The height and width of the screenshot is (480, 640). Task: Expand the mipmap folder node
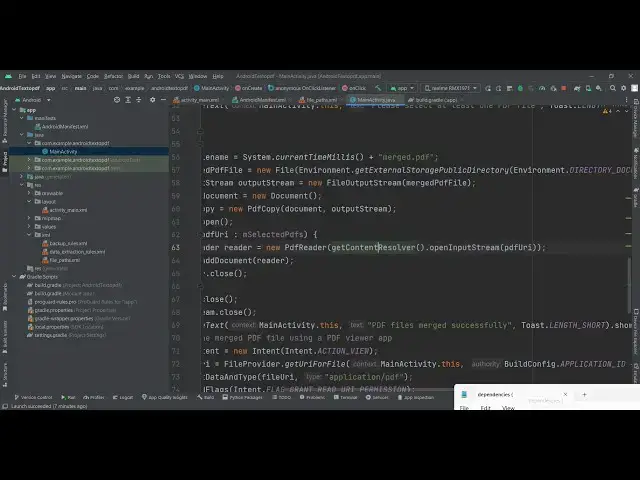[x=29, y=218]
